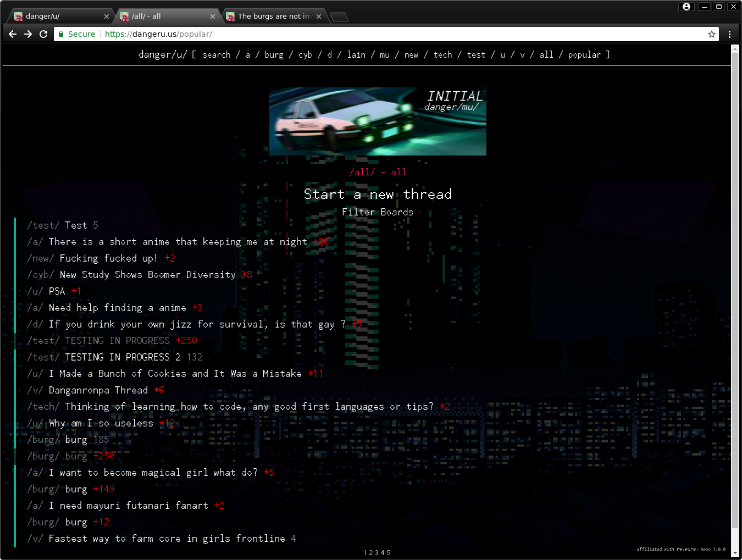This screenshot has width=742, height=560.
Task: Click the browser back arrow
Action: click(13, 34)
